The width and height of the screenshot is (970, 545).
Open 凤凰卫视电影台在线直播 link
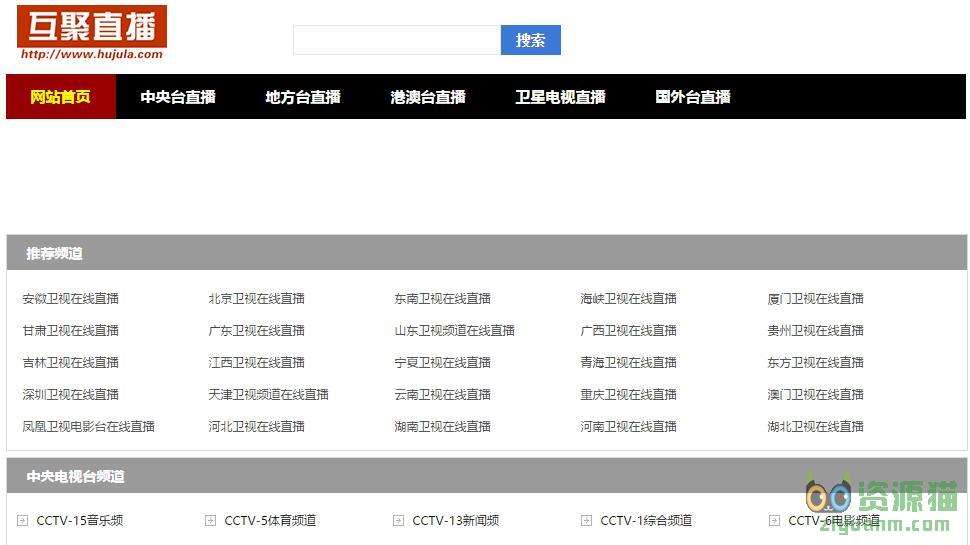pyautogui.click(x=88, y=427)
